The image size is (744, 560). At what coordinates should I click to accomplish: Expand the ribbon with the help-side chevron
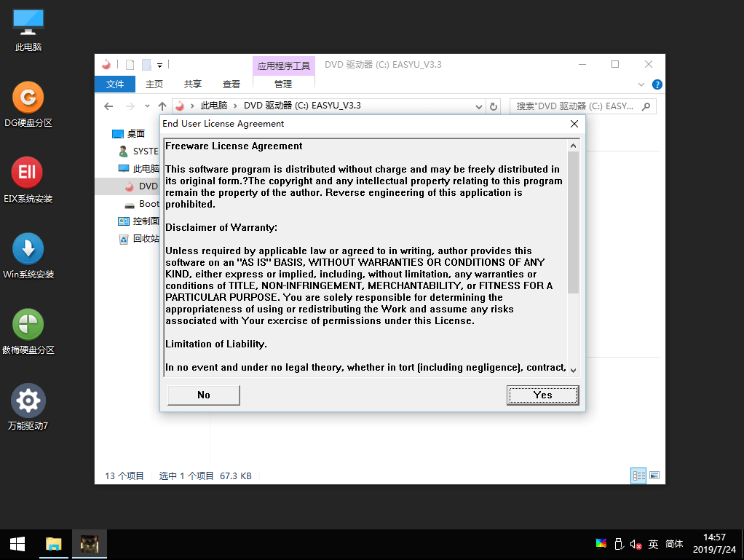[x=640, y=84]
